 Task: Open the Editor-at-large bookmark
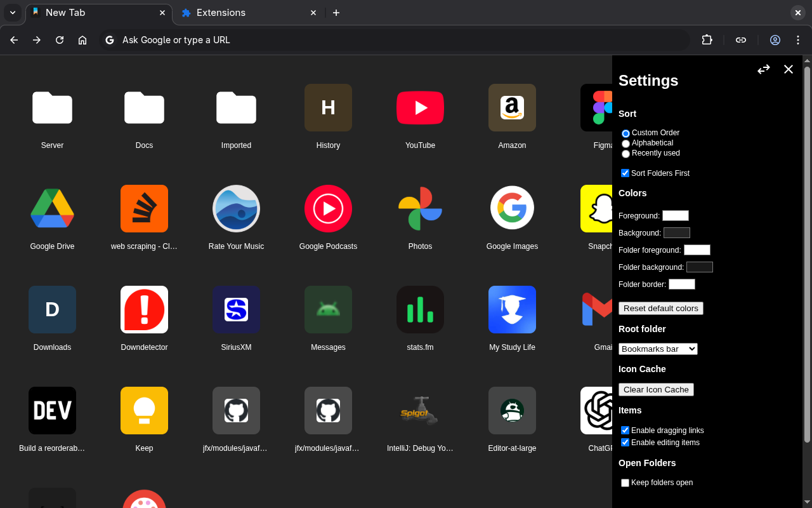(x=512, y=411)
